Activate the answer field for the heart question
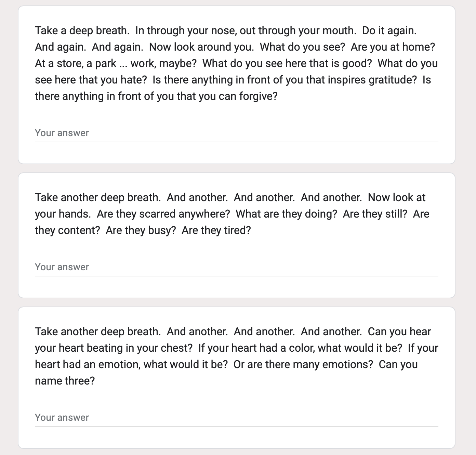The width and height of the screenshot is (476, 455). (x=236, y=418)
